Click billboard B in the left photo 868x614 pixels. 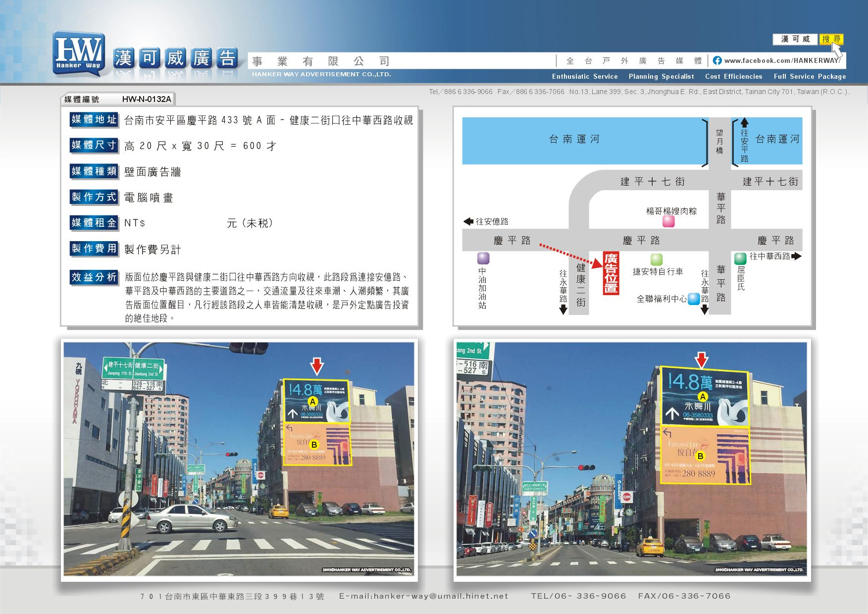coord(317,444)
